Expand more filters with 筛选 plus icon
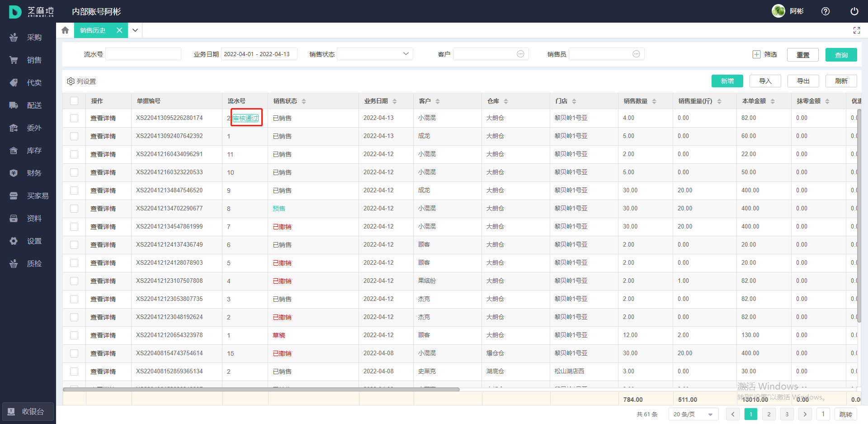868x424 pixels. [x=756, y=54]
